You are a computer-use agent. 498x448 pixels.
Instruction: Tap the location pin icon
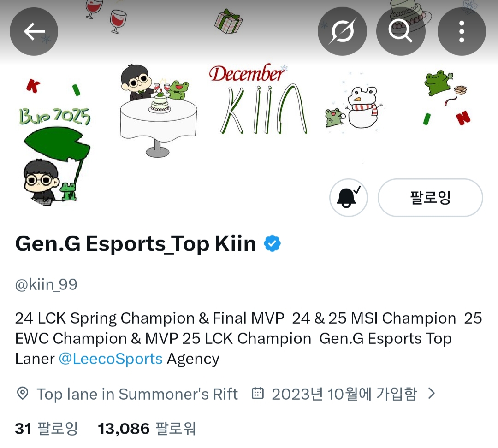(22, 394)
